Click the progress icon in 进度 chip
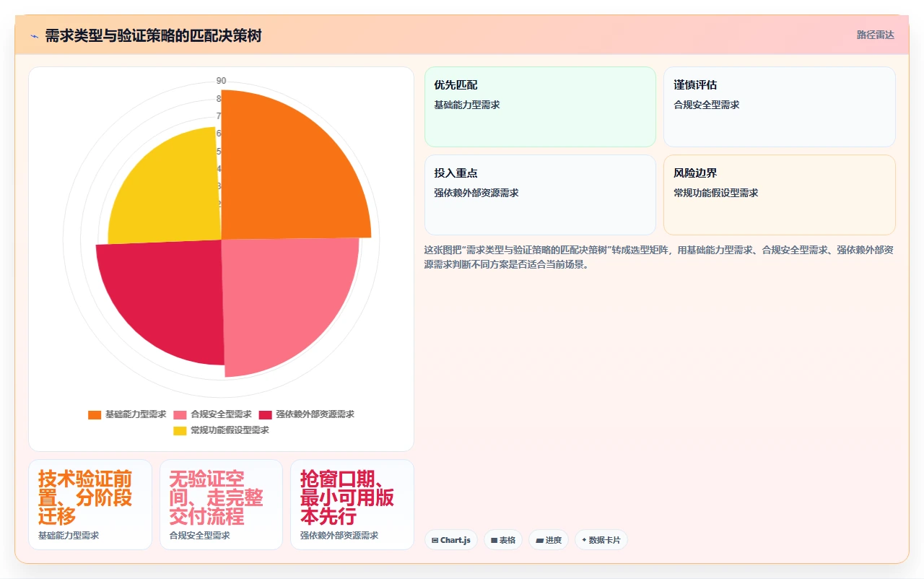924x579 pixels. coord(539,540)
